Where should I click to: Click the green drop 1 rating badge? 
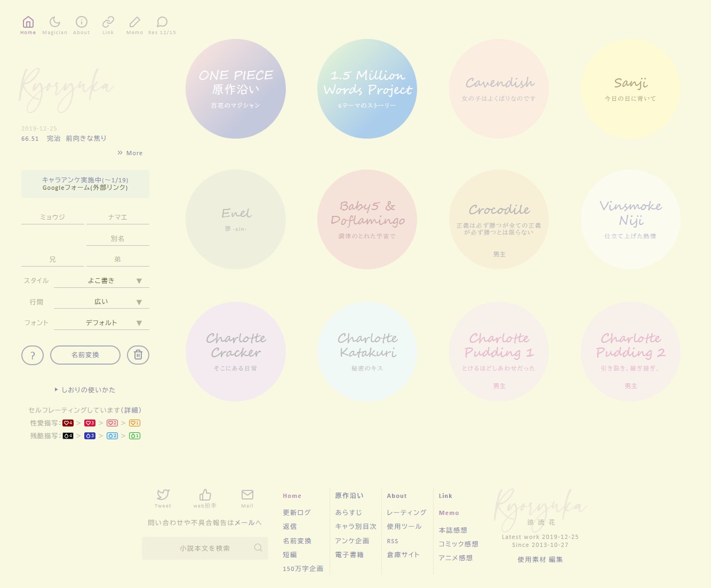134,436
